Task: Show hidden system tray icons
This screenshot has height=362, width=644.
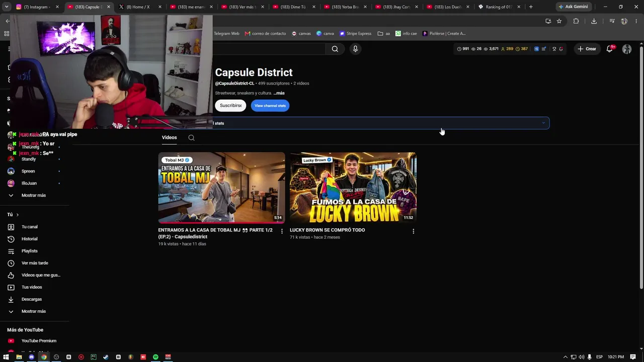Action: point(565,357)
